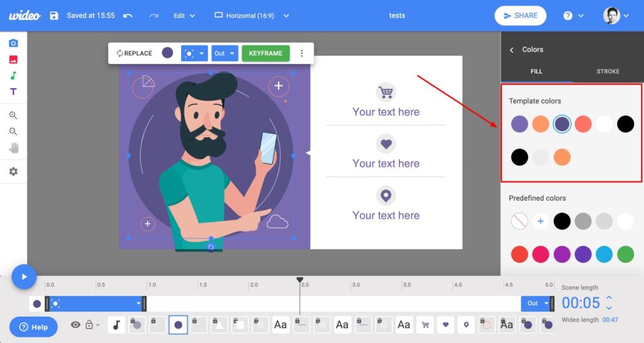This screenshot has height=343, width=644.
Task: Switch to the FILL tab
Action: coord(536,72)
